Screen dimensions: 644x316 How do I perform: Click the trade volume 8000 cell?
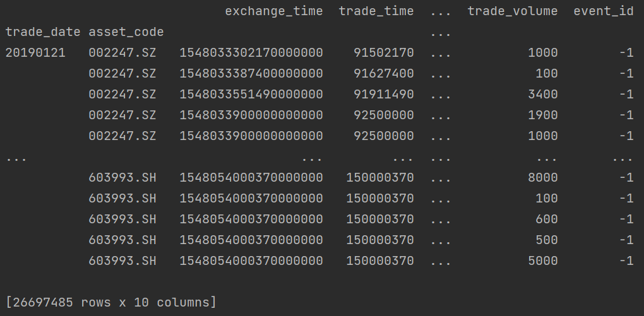pyautogui.click(x=542, y=178)
